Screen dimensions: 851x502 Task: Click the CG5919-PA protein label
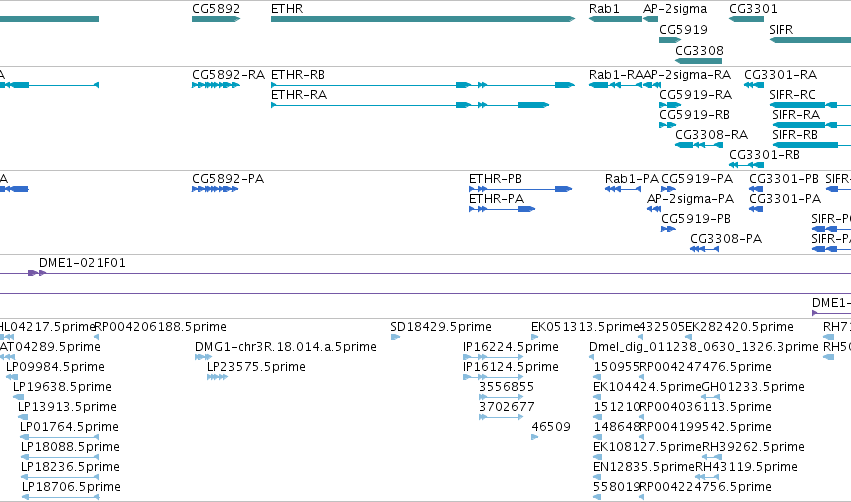[697, 179]
